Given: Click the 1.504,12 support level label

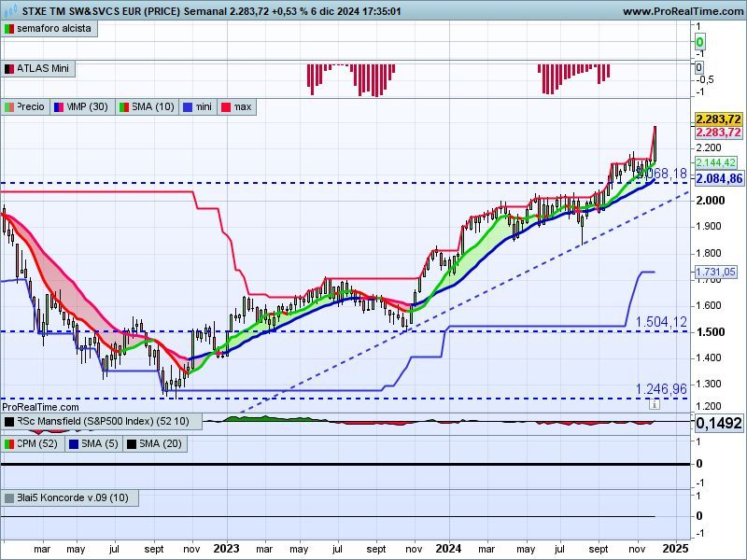Looking at the screenshot, I should (x=661, y=322).
